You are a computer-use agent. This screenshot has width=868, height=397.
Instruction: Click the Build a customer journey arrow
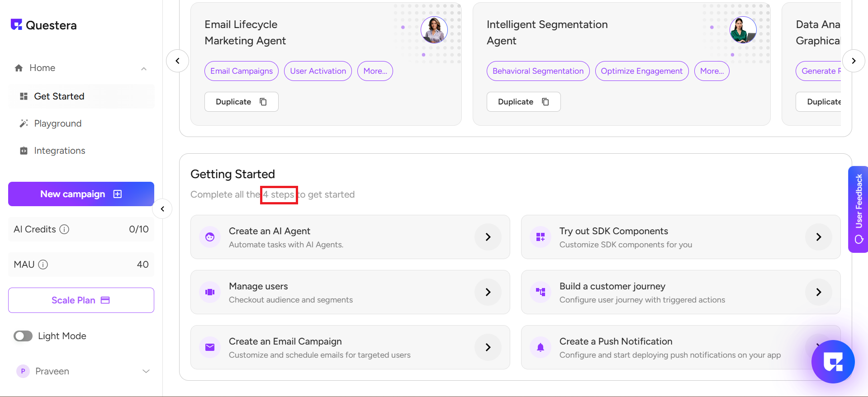click(x=818, y=292)
